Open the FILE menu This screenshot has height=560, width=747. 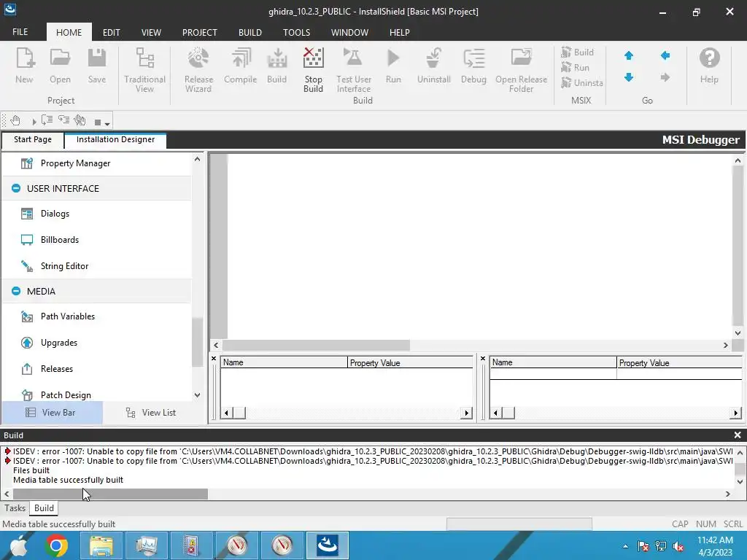tap(20, 32)
